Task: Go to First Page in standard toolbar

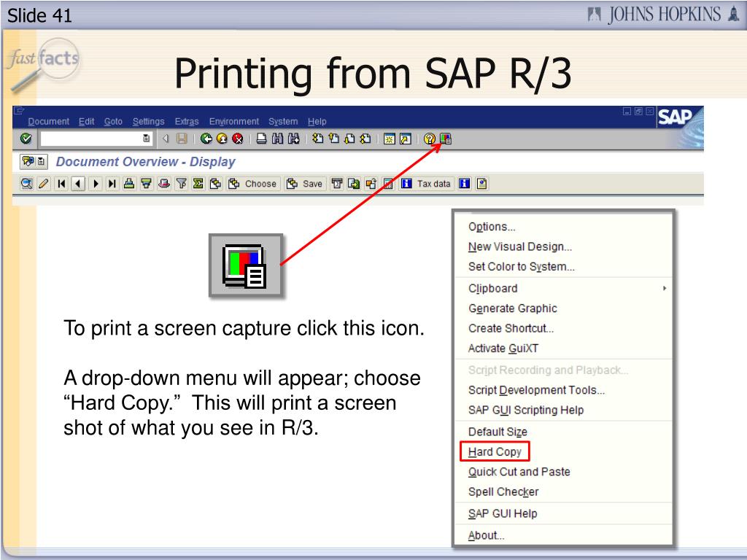Action: [318, 139]
